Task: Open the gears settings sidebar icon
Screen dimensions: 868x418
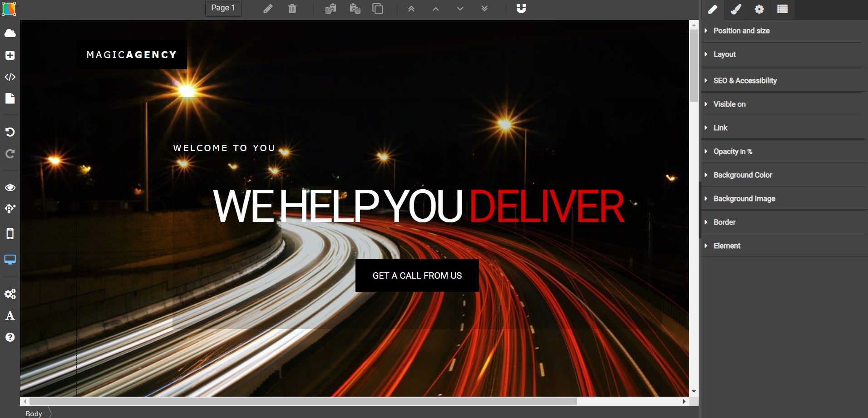Action: (x=10, y=294)
